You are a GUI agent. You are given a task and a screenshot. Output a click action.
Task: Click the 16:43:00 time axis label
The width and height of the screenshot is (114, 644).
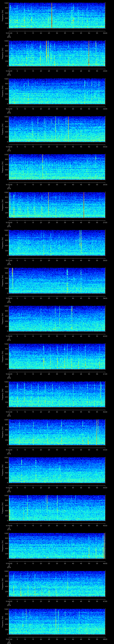(9, 487)
